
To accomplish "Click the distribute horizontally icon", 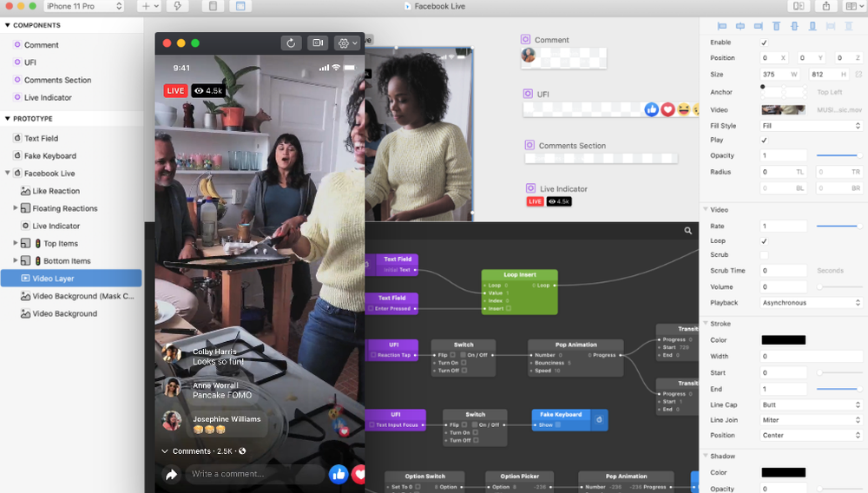I will [831, 26].
